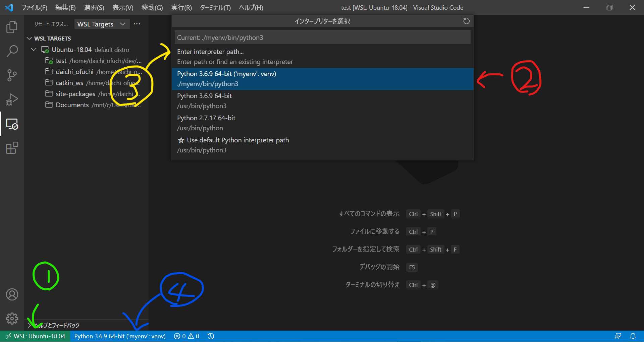Open the daichi_ofuchi folder target

[x=87, y=72]
